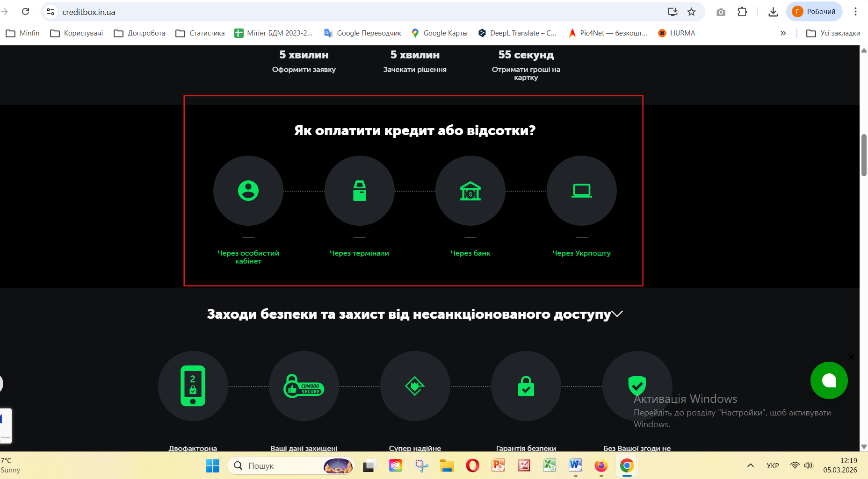Open Snipping Tool from the taskbar
868x479 pixels.
click(421, 465)
